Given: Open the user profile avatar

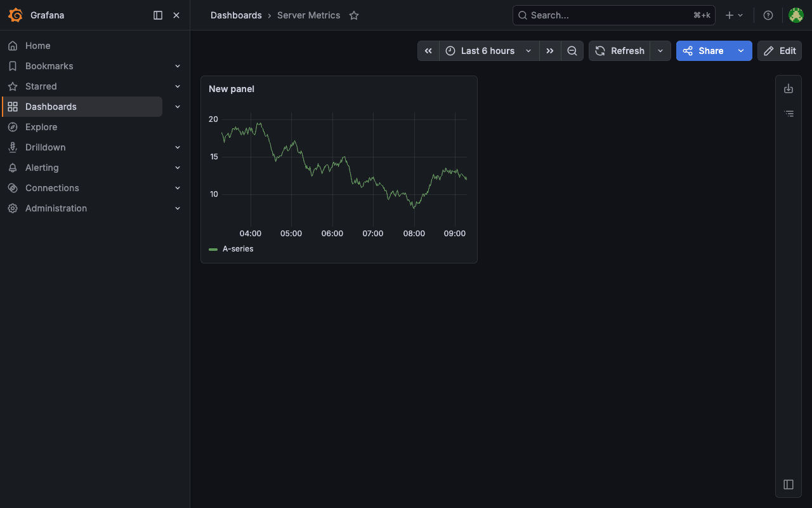Looking at the screenshot, I should 796,15.
